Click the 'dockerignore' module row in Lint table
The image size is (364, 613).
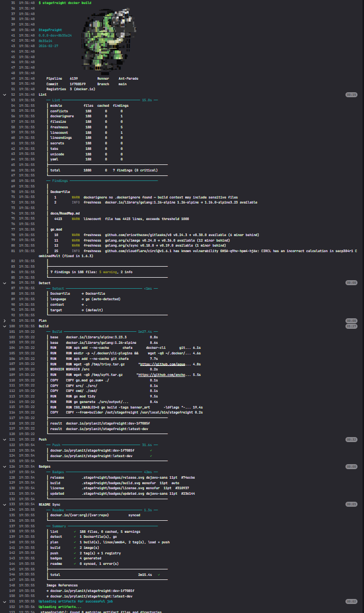(x=86, y=116)
